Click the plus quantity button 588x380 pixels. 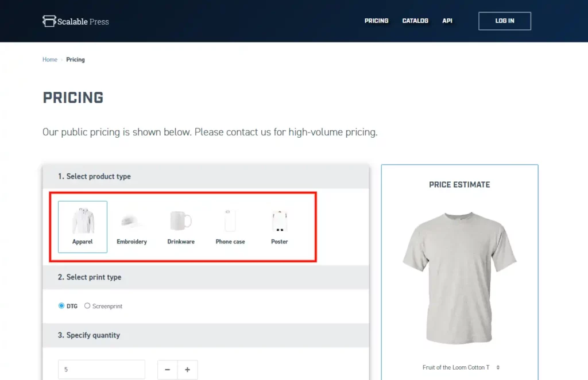pyautogui.click(x=188, y=370)
